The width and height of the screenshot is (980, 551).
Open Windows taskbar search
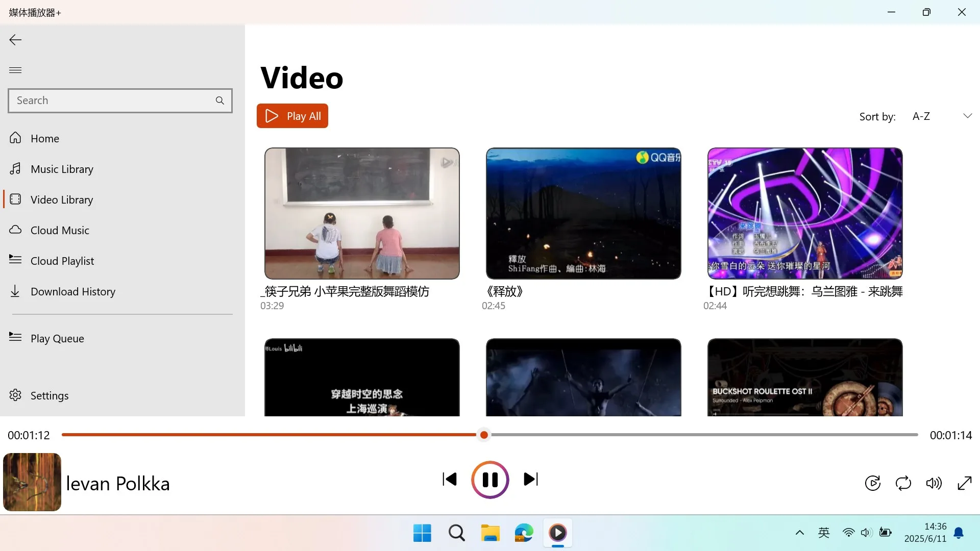point(456,533)
